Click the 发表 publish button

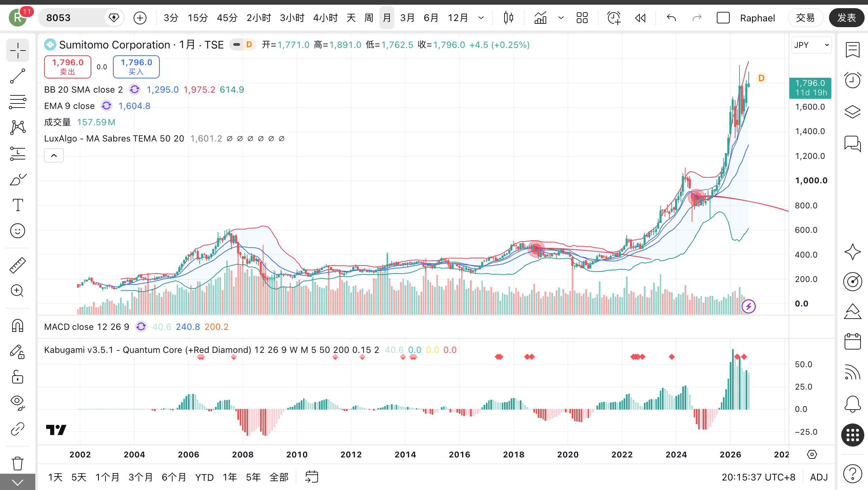[847, 18]
